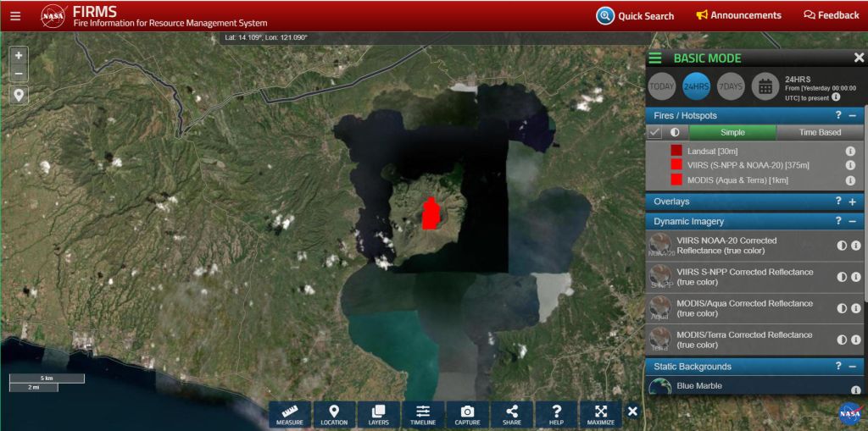Expand the Overlays section
The height and width of the screenshot is (431, 868).
pos(852,202)
